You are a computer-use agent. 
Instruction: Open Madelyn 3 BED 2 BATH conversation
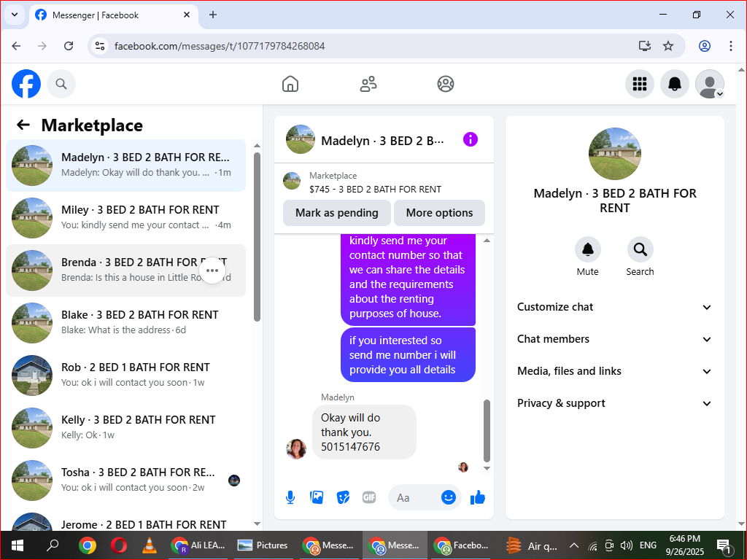(125, 166)
